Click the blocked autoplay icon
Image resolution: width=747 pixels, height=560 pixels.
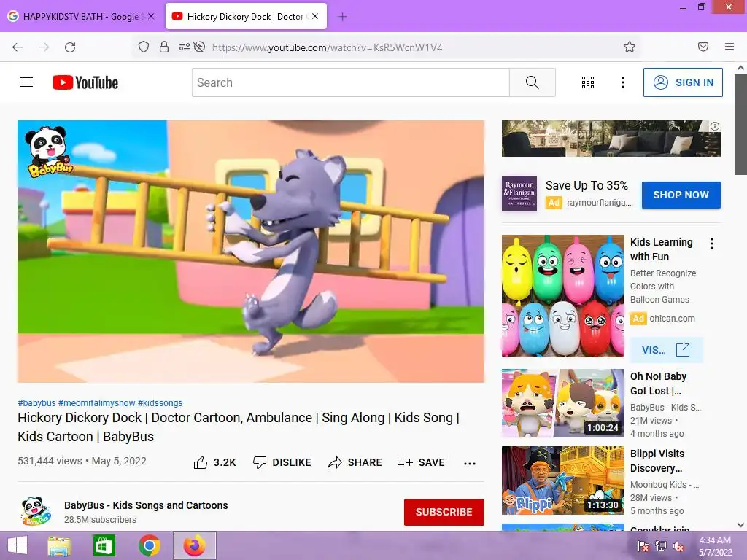200,47
